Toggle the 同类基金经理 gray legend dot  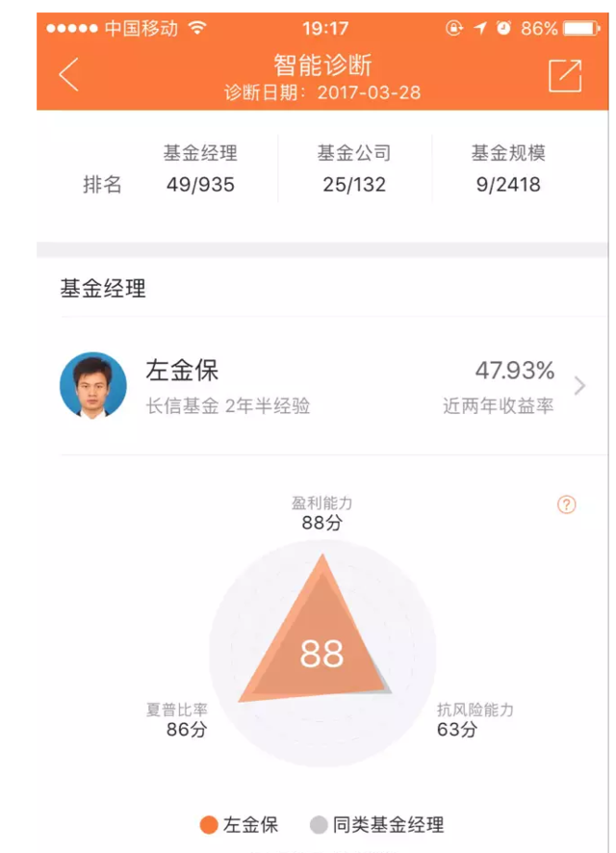[319, 825]
